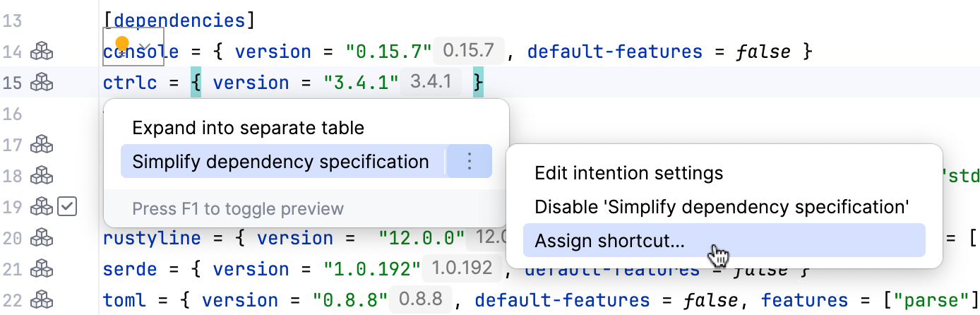Apply 'Simplify dependency specification' intention
This screenshot has height=315, width=980.
[x=280, y=162]
